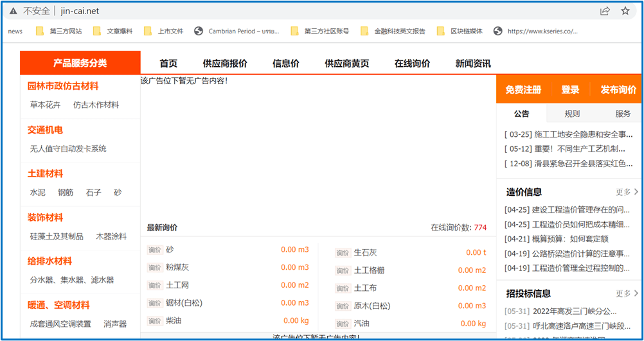Click the not-secure warning triangle icon
The height and width of the screenshot is (341, 644).
pyautogui.click(x=13, y=11)
